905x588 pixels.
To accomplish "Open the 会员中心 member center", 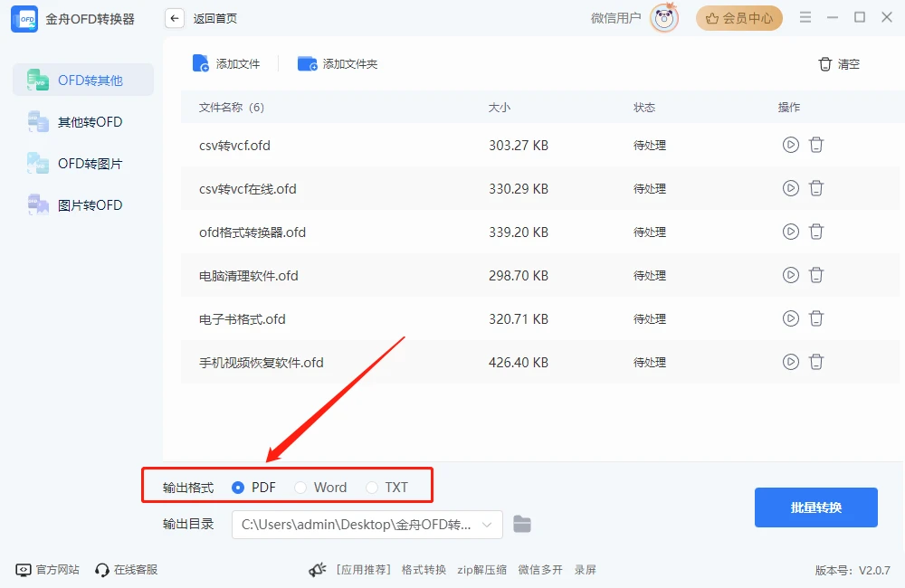I will [x=738, y=18].
